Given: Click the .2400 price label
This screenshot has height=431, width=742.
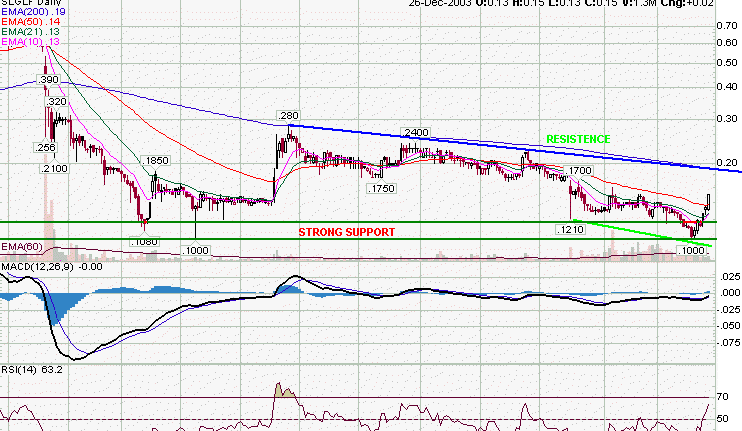Looking at the screenshot, I should 415,132.
